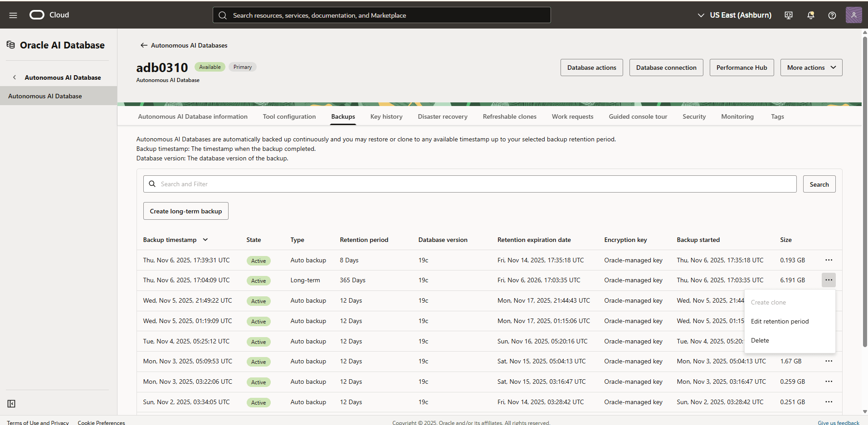868x425 pixels.
Task: Click inside the Search and Filter field
Action: tap(317, 184)
